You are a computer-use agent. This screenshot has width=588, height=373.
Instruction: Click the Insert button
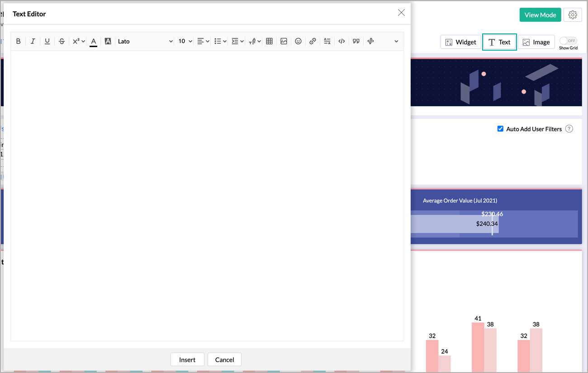click(187, 359)
